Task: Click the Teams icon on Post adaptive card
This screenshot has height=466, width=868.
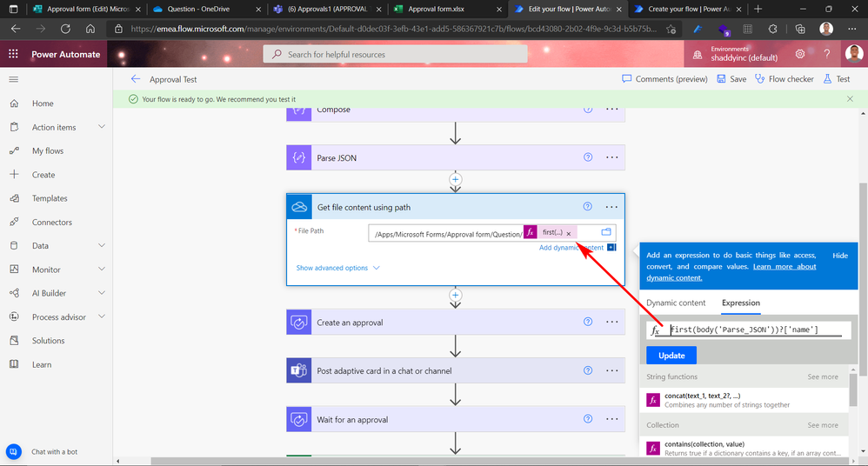Action: 299,371
